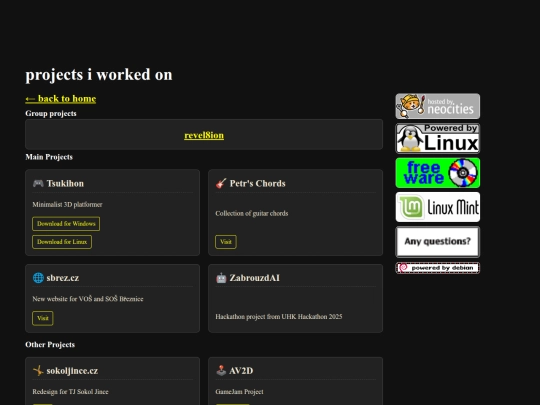Viewport: 540px width, 405px height.
Task: Click the 'Main Projects' section label
Action: click(49, 157)
